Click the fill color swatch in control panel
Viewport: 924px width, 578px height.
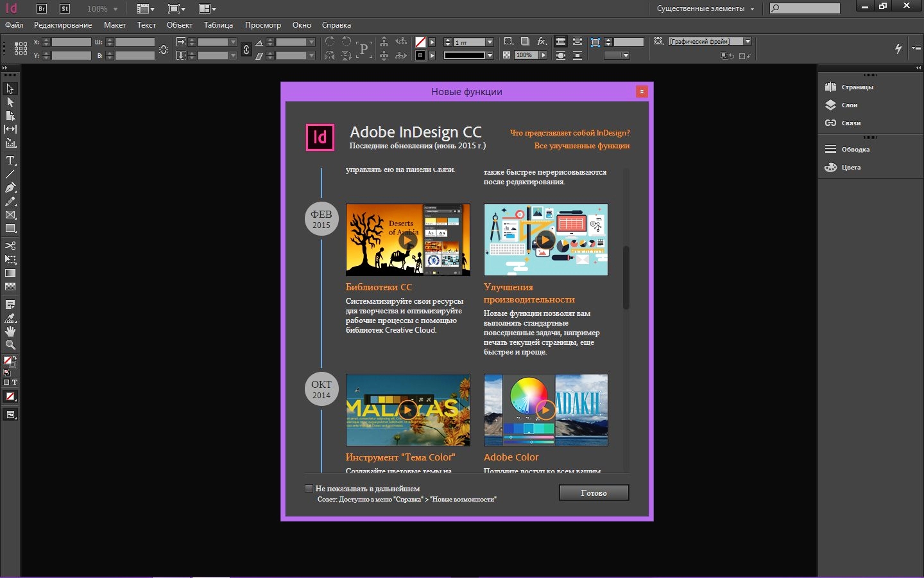coord(420,42)
